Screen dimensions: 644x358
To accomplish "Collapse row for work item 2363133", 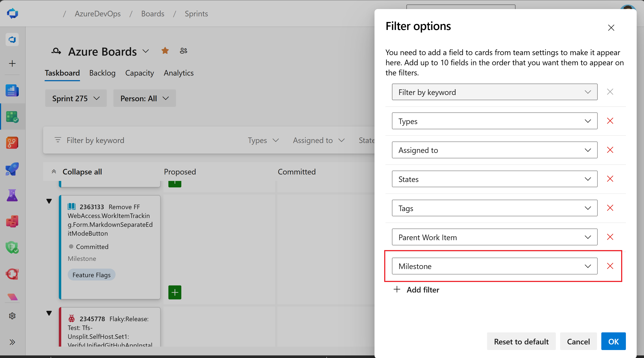I will point(49,201).
